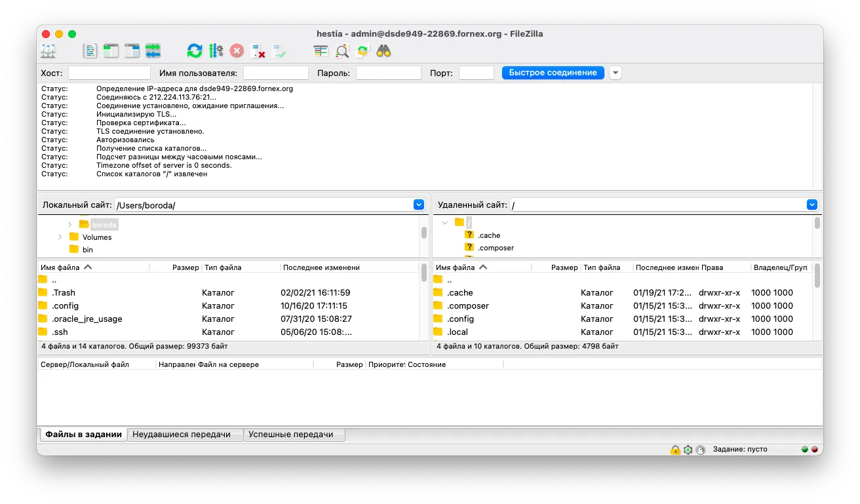860x504 pixels.
Task: Toggle directory comparison
Action: (x=342, y=50)
